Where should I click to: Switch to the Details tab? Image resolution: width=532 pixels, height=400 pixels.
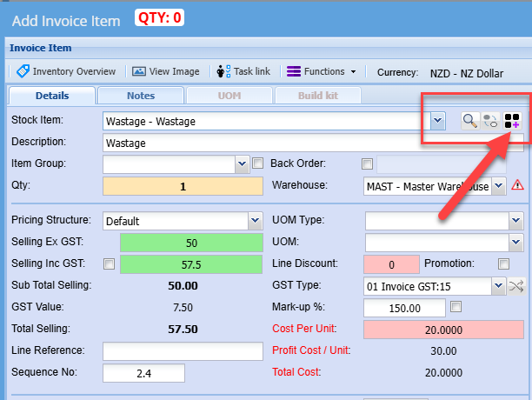52,96
